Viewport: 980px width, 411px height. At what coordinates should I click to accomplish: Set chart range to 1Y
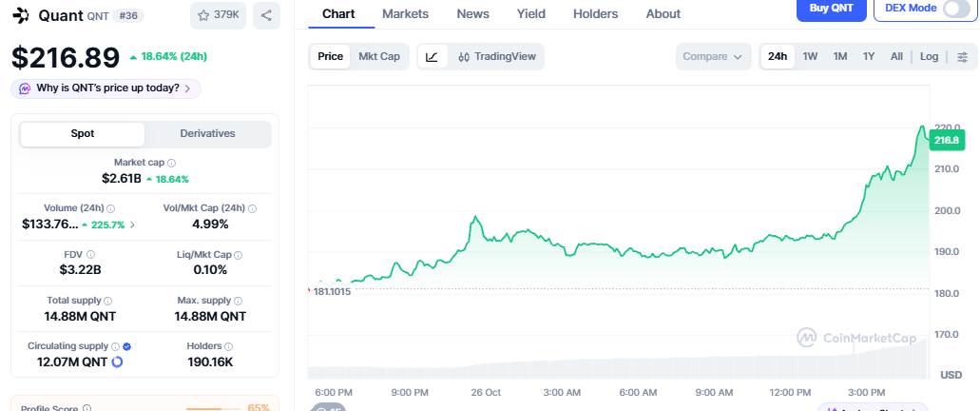(869, 56)
